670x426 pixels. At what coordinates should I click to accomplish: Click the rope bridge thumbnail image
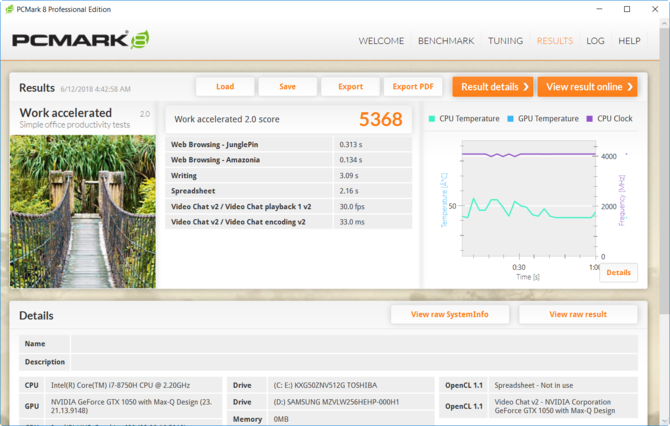tap(82, 211)
